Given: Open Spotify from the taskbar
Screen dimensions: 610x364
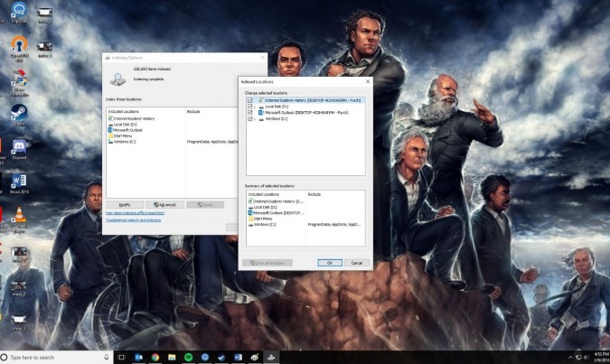Looking at the screenshot, I should (x=189, y=357).
